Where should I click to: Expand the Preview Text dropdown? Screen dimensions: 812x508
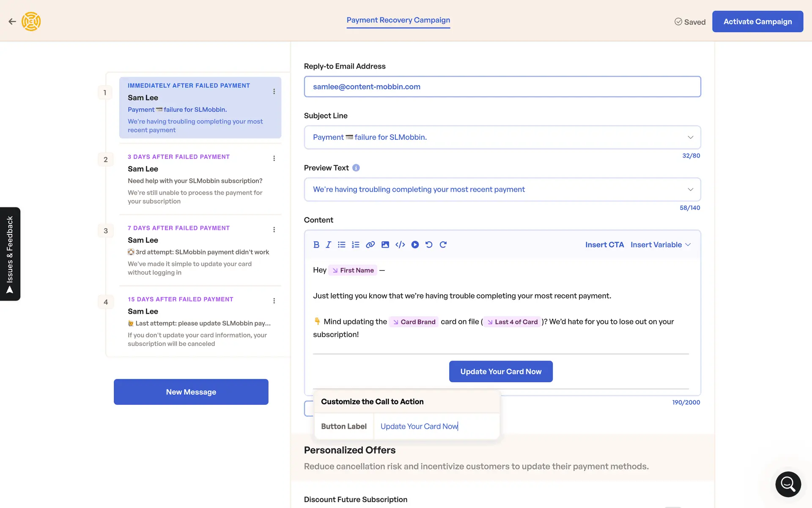[x=690, y=189]
